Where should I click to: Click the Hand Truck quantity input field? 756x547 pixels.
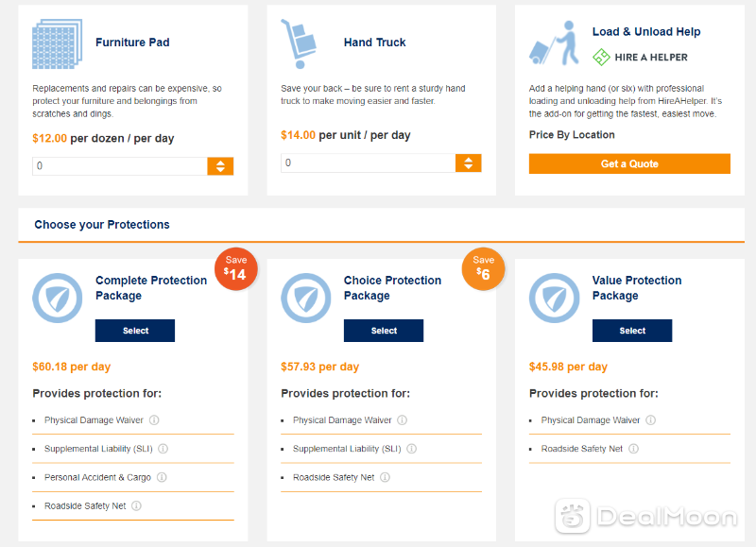(369, 162)
